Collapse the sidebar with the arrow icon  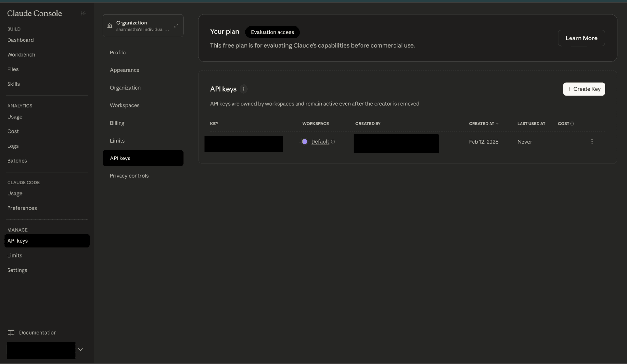click(84, 13)
